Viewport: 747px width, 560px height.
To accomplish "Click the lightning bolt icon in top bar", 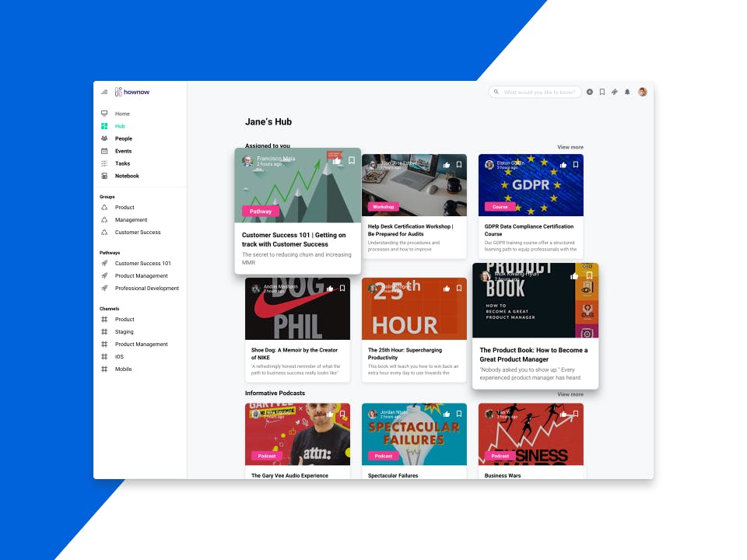I will pyautogui.click(x=615, y=92).
